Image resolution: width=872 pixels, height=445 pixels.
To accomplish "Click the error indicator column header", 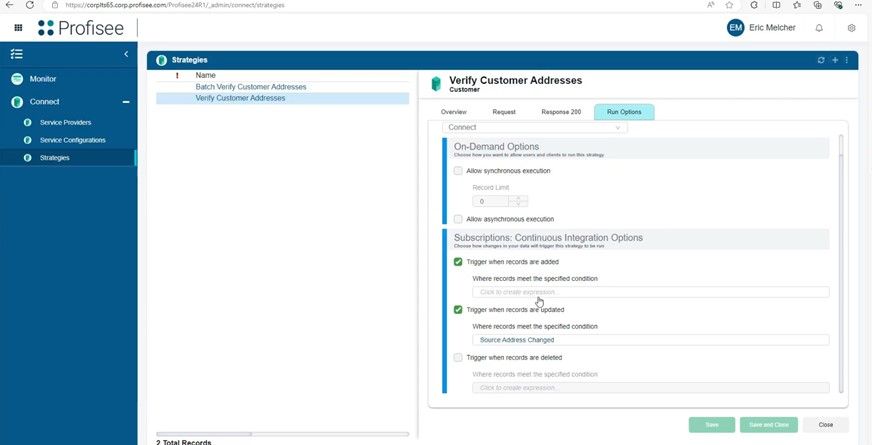I will click(x=177, y=75).
